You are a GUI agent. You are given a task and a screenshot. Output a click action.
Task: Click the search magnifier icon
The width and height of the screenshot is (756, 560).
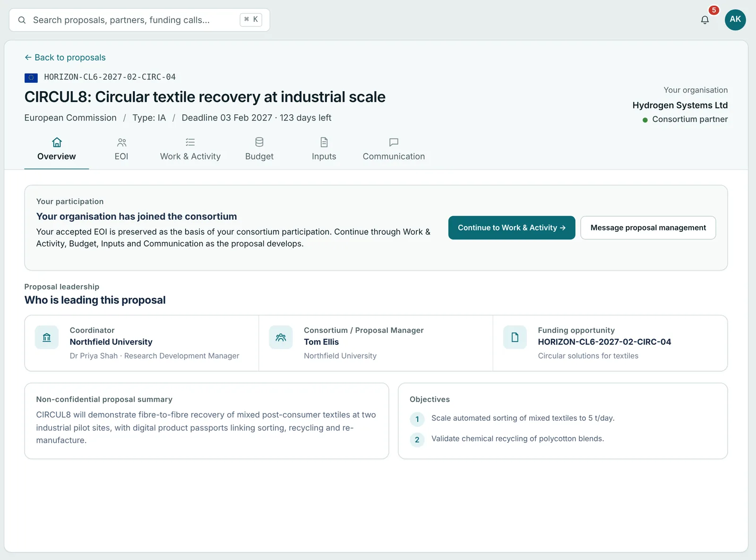22,20
